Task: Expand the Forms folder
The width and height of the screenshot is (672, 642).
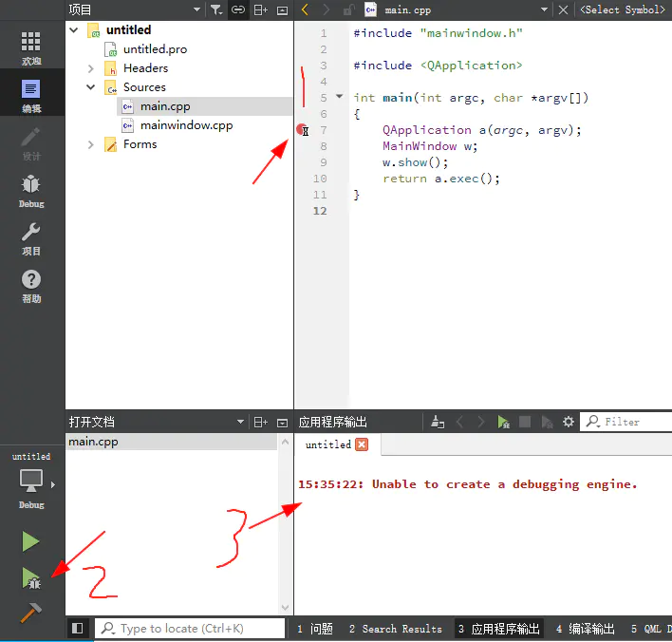Action: pyautogui.click(x=92, y=144)
